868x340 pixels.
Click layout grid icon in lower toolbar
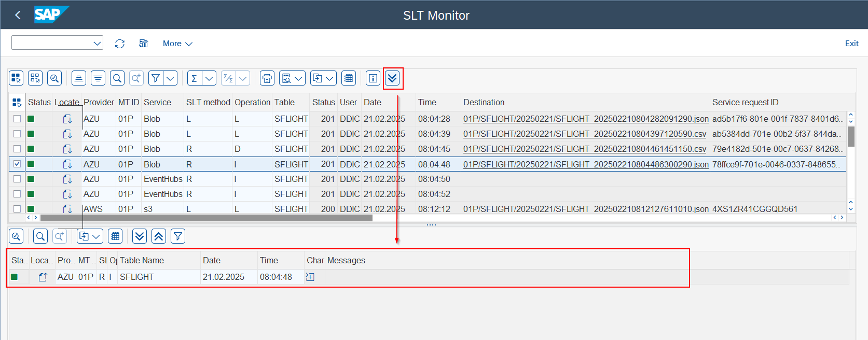(115, 236)
